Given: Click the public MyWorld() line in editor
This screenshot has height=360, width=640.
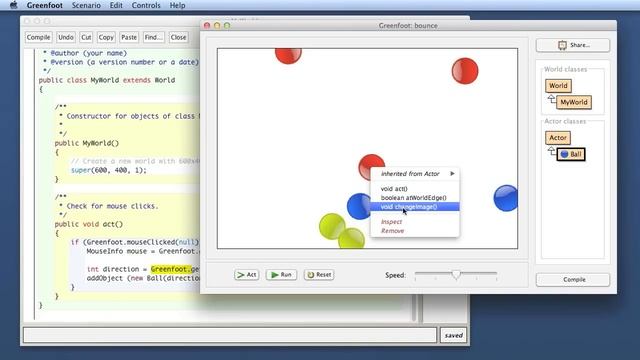Looking at the screenshot, I should [x=87, y=143].
